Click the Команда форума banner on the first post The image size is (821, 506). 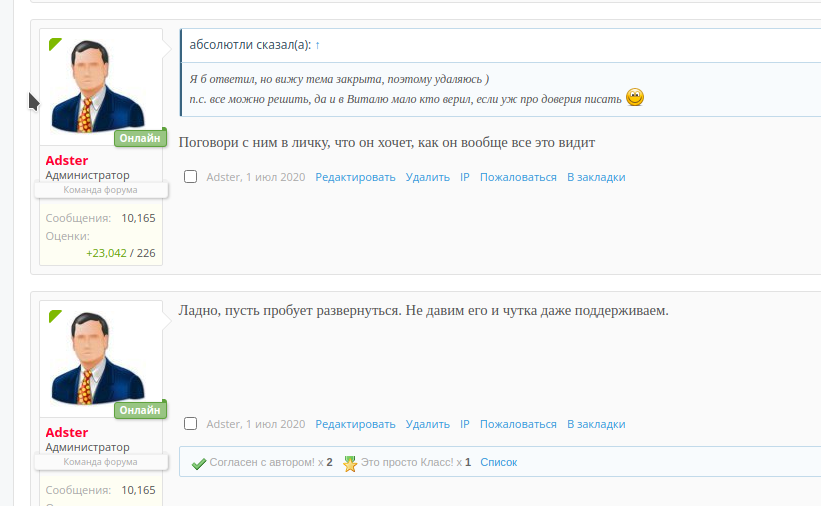click(101, 190)
